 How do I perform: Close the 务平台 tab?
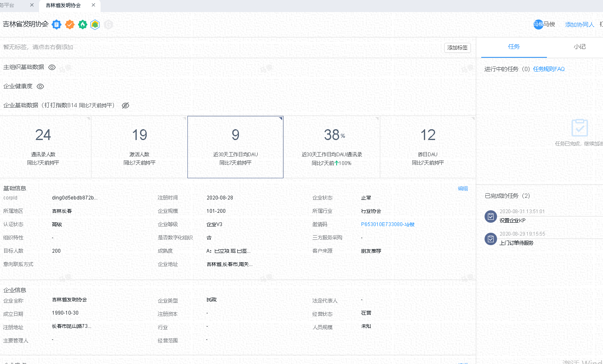click(32, 5)
